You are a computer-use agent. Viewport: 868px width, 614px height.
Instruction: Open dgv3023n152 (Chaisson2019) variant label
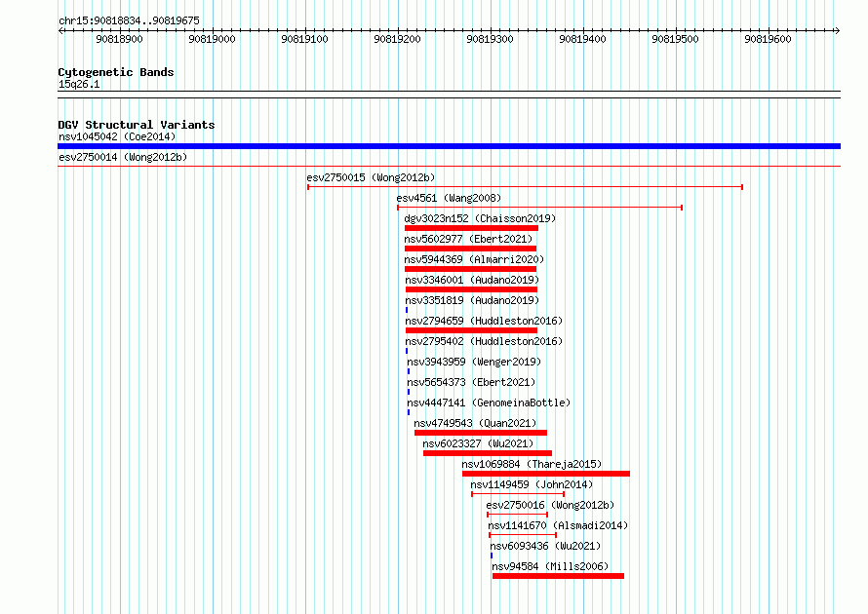click(480, 218)
